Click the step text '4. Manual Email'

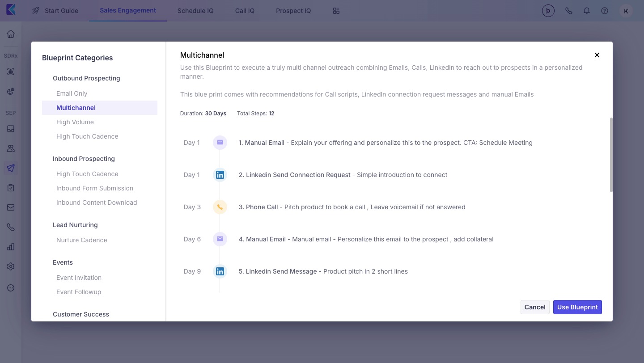pyautogui.click(x=262, y=239)
